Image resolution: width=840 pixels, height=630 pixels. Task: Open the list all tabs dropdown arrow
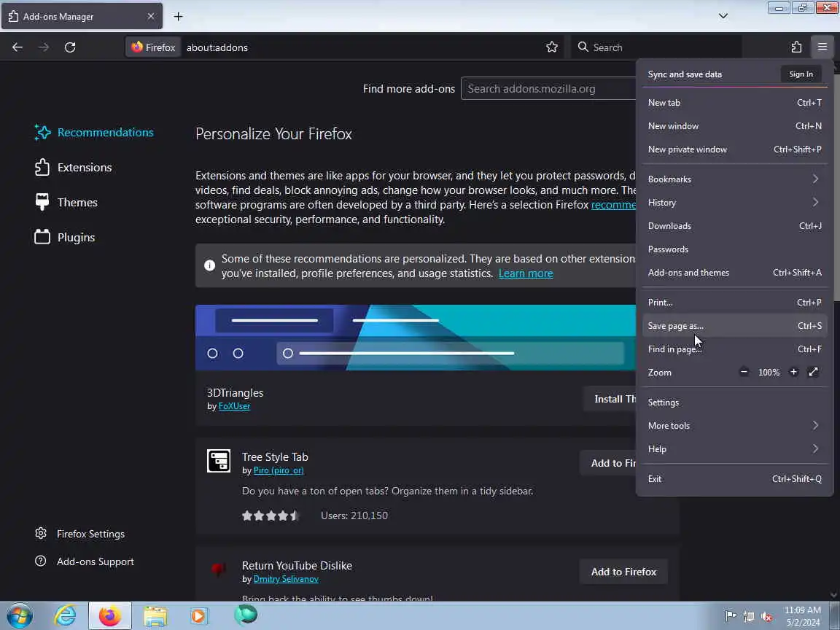click(x=723, y=16)
